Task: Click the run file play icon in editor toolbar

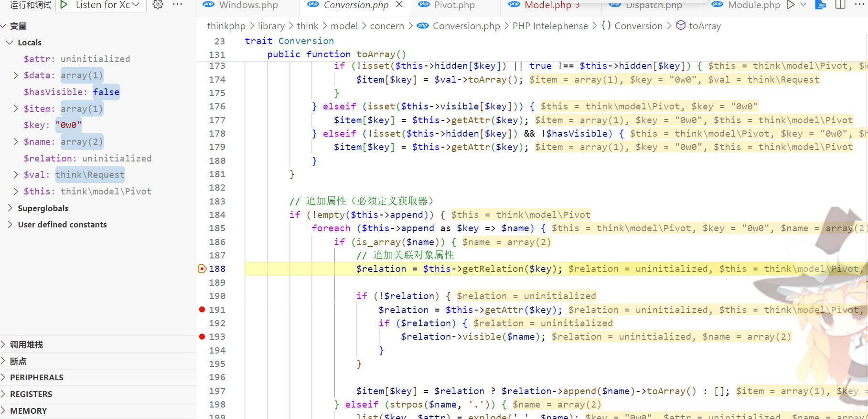Action: pyautogui.click(x=791, y=5)
